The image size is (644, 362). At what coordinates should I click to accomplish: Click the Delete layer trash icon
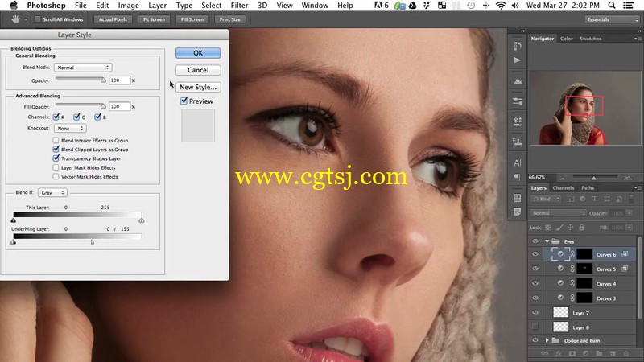(626, 353)
